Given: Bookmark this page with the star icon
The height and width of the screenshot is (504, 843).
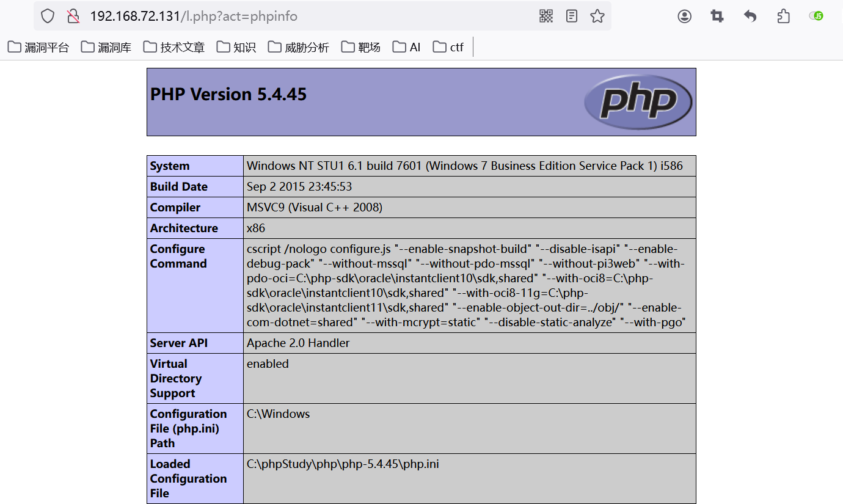Looking at the screenshot, I should (597, 16).
